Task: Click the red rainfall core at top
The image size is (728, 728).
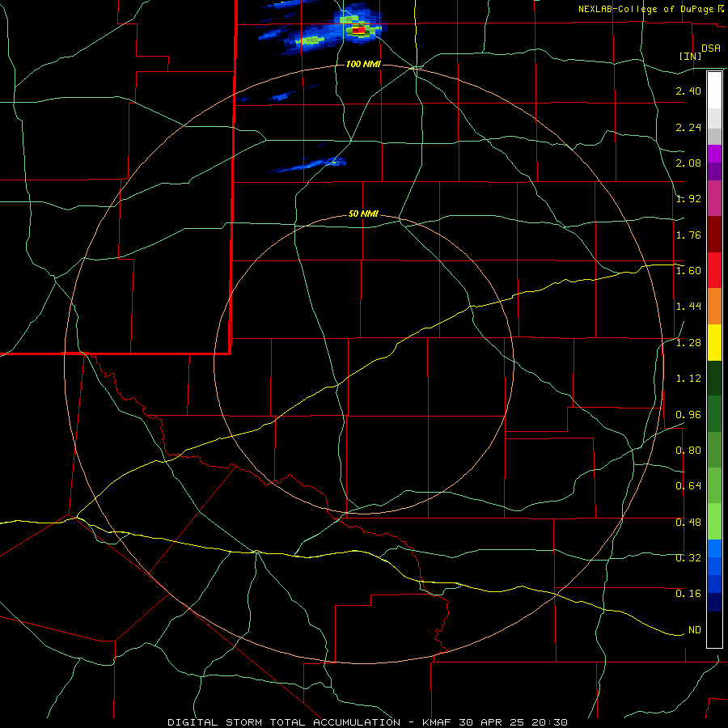Action: pyautogui.click(x=358, y=30)
